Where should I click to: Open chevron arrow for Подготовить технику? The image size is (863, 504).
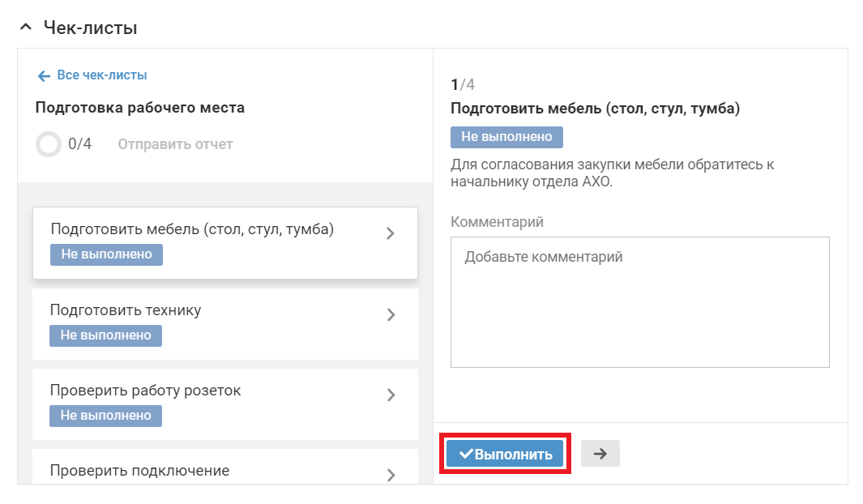(391, 314)
